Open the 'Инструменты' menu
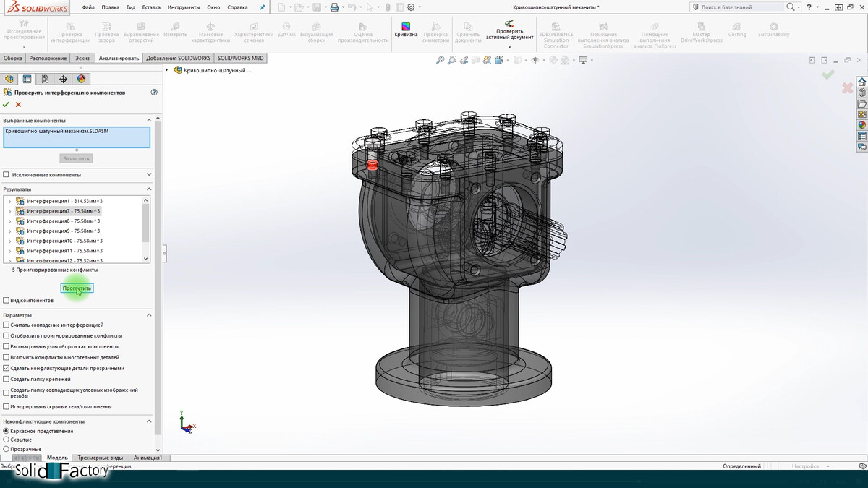The width and height of the screenshot is (868, 488). pyautogui.click(x=183, y=7)
